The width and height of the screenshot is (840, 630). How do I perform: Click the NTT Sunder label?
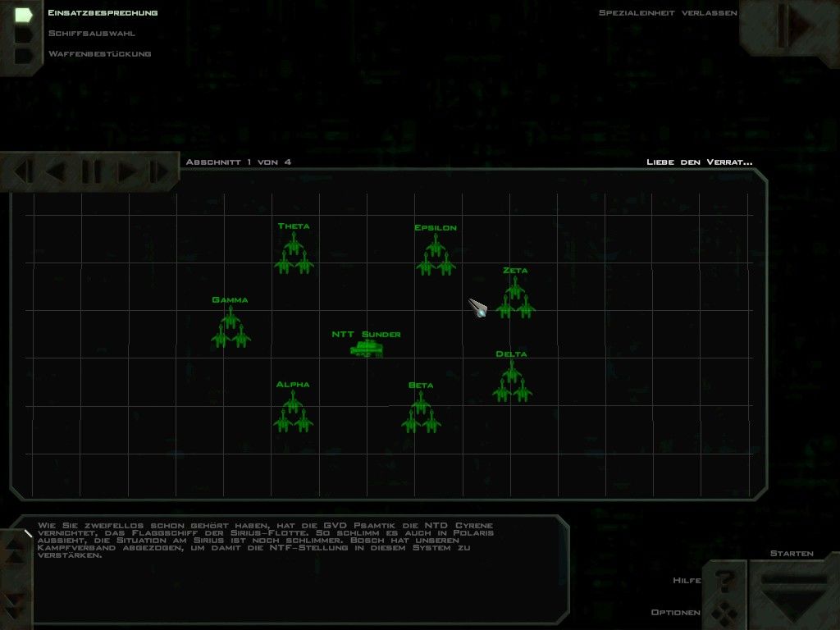tap(366, 335)
